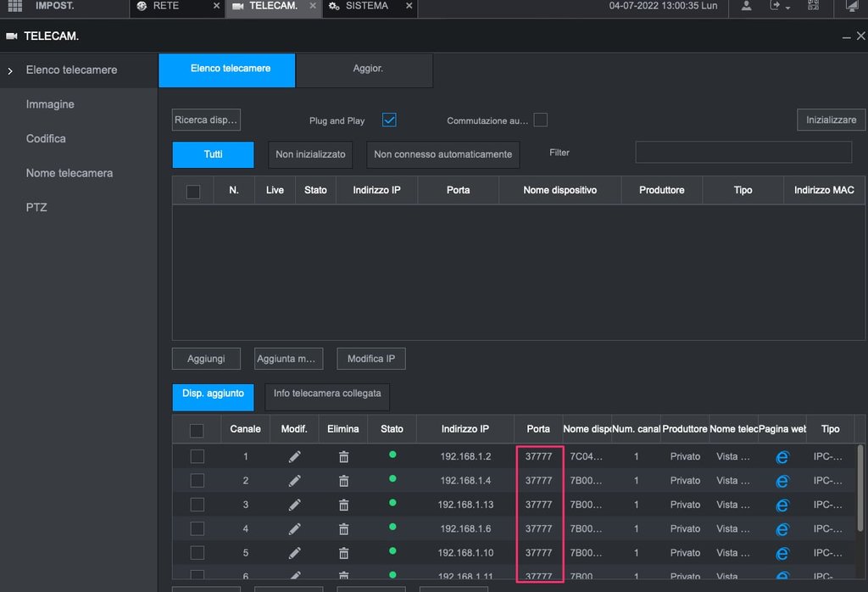868x592 pixels.
Task: Delete channel 2 using trash icon
Action: [343, 481]
